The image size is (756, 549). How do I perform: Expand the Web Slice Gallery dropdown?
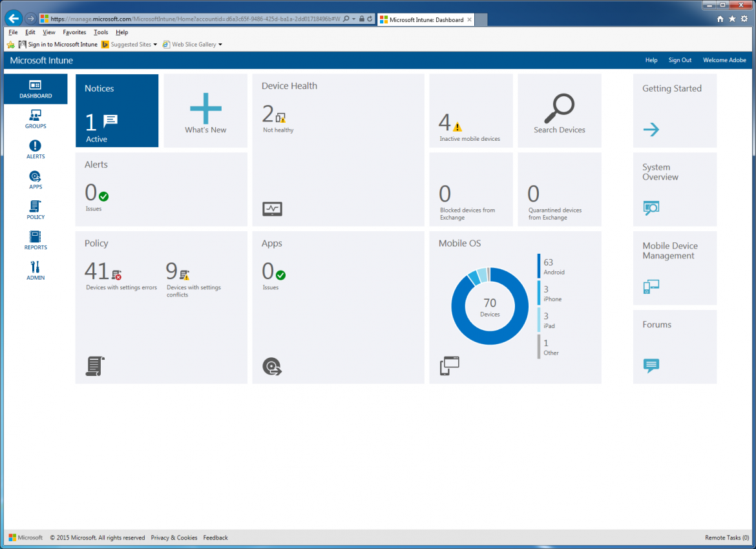point(220,45)
